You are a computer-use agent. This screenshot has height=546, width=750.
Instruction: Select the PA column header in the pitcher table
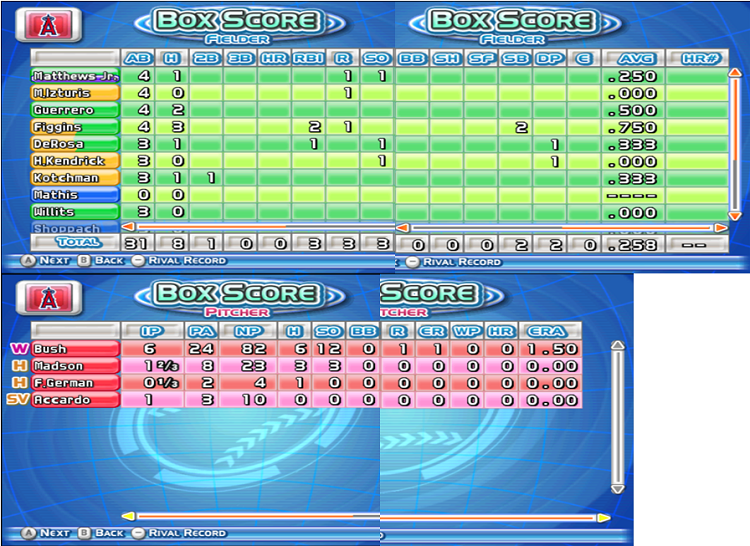201,331
